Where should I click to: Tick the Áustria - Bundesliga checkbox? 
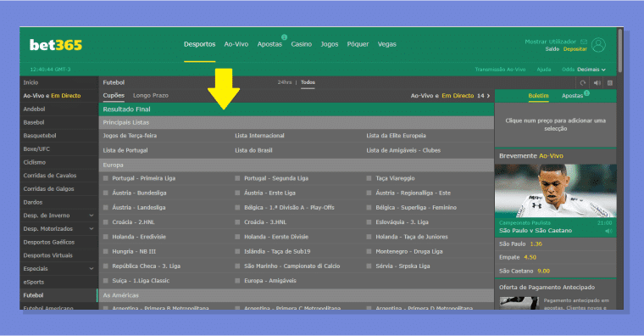click(106, 193)
